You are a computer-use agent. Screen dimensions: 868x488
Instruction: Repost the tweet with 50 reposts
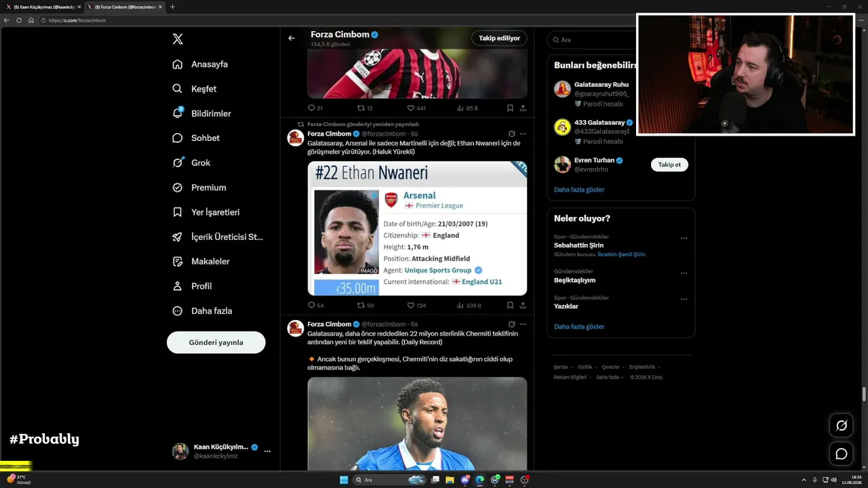[x=365, y=306]
